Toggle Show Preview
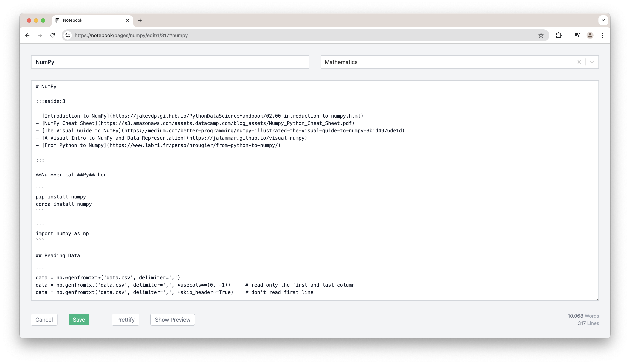This screenshot has height=364, width=630. 173,320
